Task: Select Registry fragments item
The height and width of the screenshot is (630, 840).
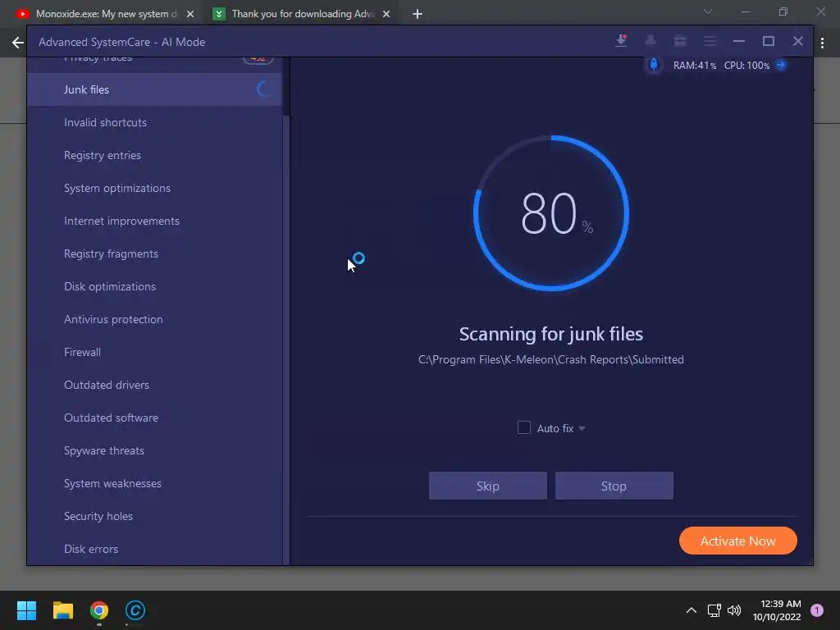Action: point(154,254)
